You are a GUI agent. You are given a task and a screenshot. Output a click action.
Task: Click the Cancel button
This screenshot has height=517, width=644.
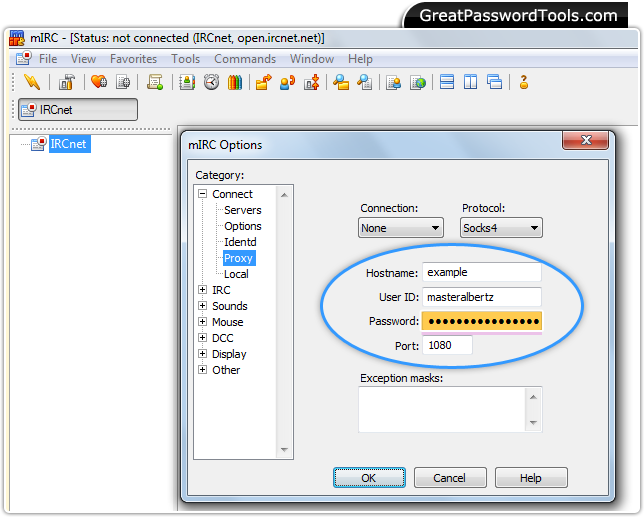point(450,478)
